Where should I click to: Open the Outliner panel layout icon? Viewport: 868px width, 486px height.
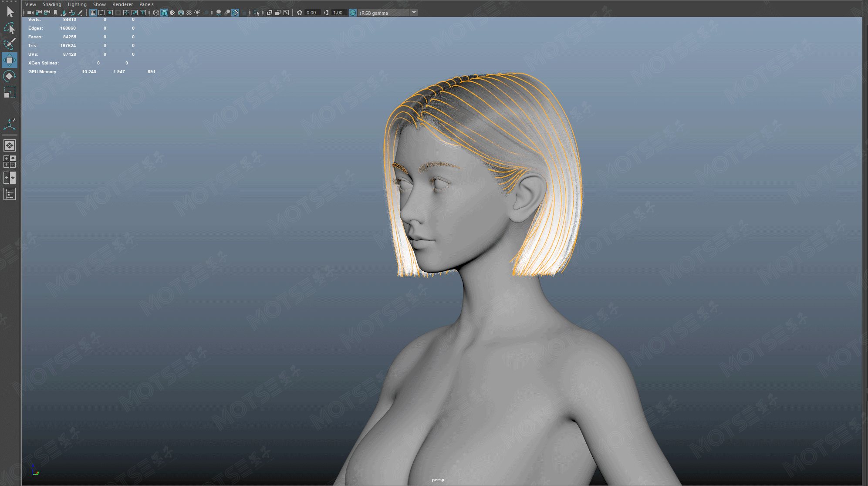pyautogui.click(x=10, y=194)
